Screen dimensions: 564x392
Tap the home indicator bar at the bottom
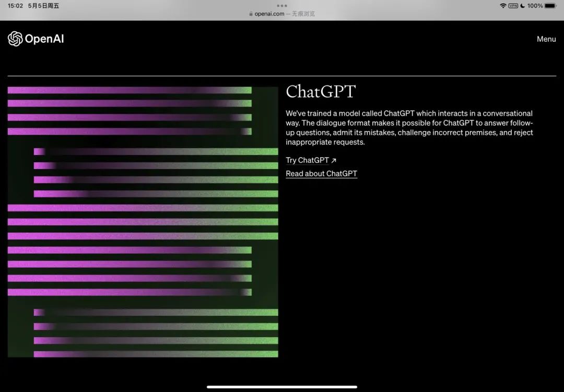(x=281, y=387)
